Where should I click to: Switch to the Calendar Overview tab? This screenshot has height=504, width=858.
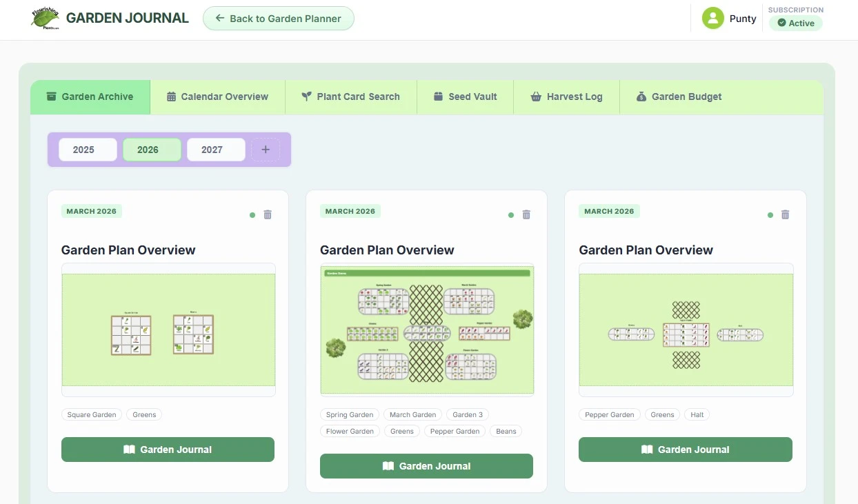pyautogui.click(x=218, y=97)
